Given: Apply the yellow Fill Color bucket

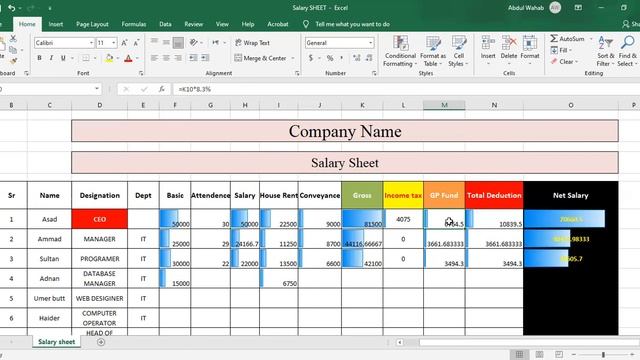Looking at the screenshot, I should tap(109, 58).
